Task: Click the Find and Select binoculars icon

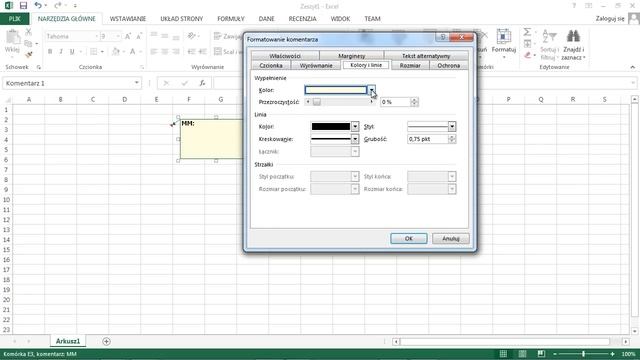Action: (573, 36)
